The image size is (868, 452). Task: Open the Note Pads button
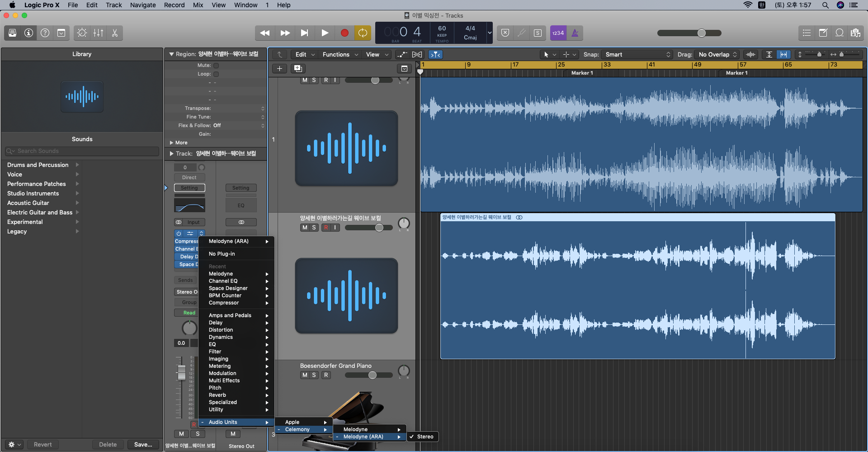[823, 33]
